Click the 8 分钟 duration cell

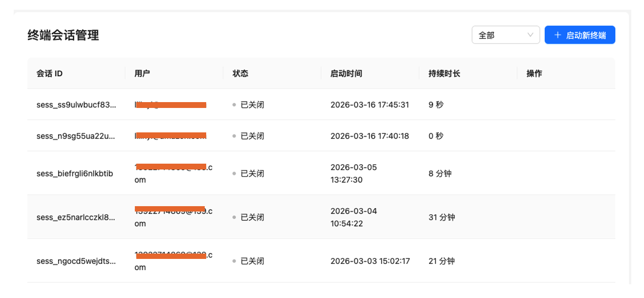440,173
